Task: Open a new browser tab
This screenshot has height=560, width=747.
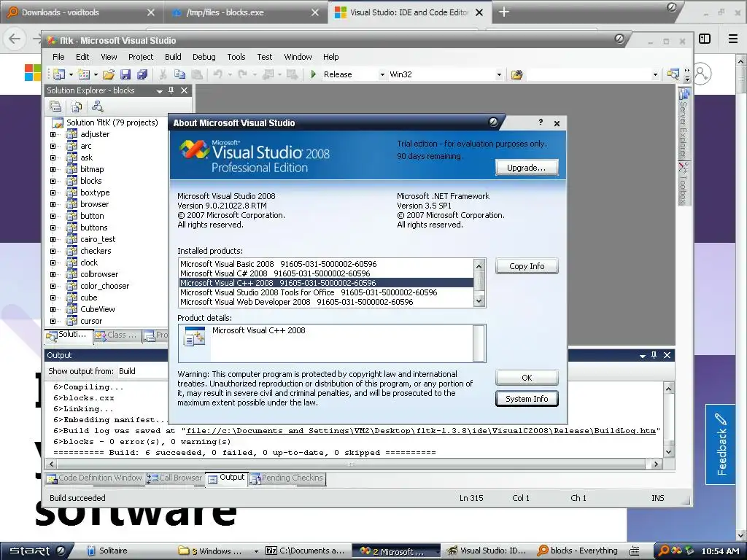Action: (x=504, y=12)
